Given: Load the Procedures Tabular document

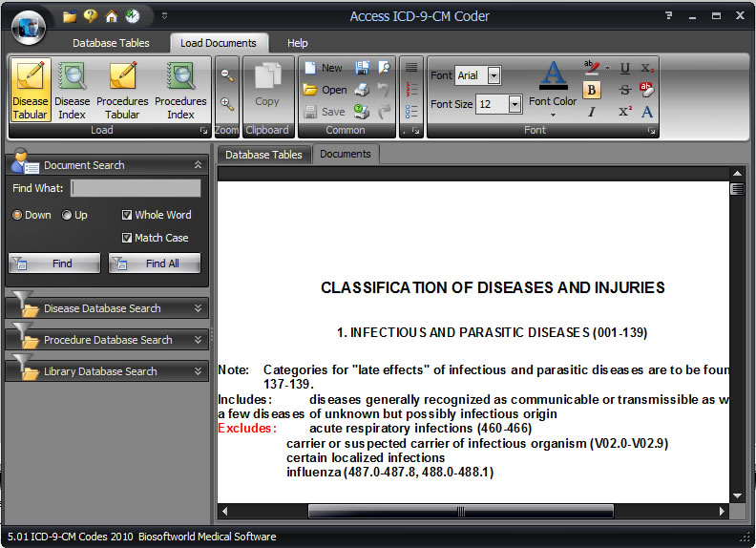Looking at the screenshot, I should click(122, 90).
